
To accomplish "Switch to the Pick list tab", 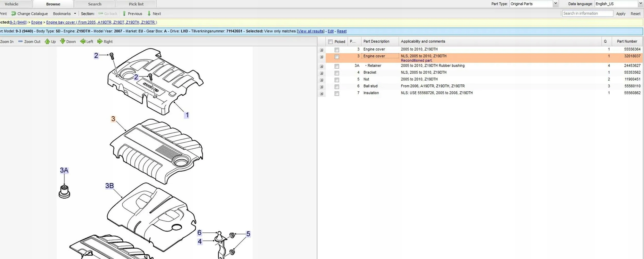I will [x=136, y=4].
